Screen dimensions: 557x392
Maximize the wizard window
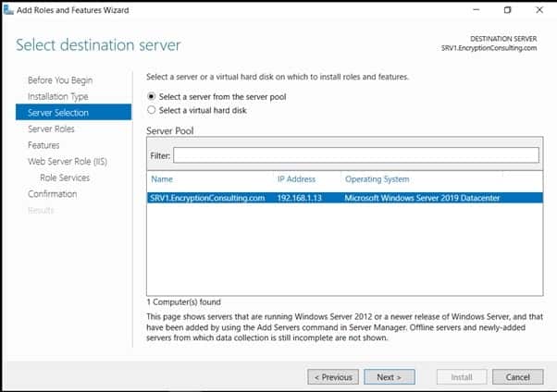(x=507, y=9)
